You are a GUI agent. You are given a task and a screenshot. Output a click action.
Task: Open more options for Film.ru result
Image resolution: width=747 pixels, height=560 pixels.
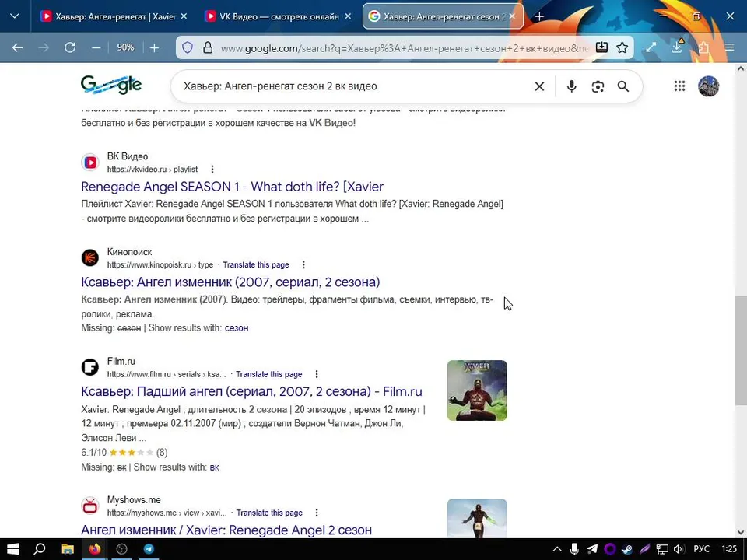point(317,374)
